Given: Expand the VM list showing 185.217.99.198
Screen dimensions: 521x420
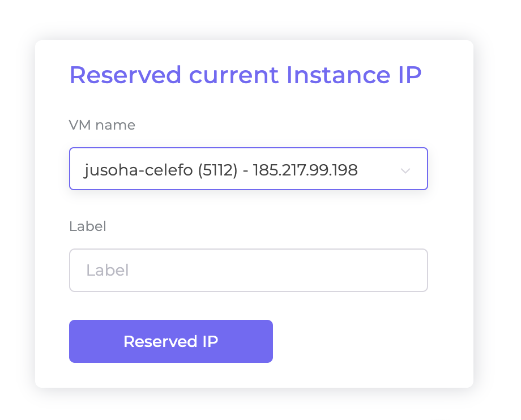Looking at the screenshot, I should 248,169.
